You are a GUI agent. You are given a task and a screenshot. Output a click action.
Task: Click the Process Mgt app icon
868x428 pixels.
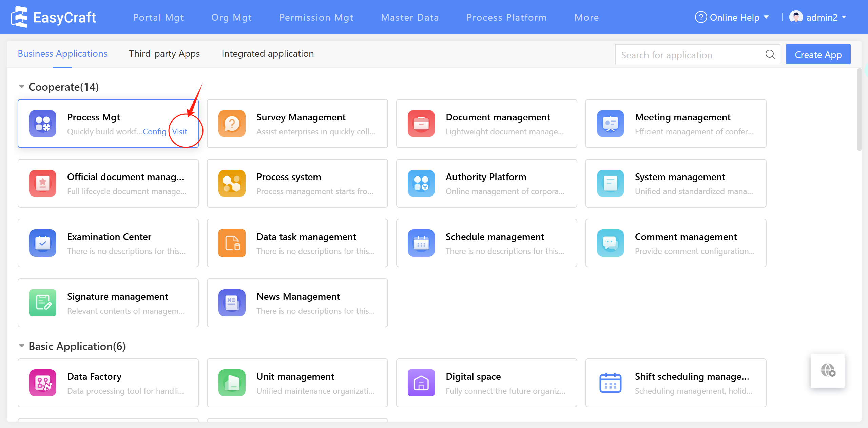43,124
